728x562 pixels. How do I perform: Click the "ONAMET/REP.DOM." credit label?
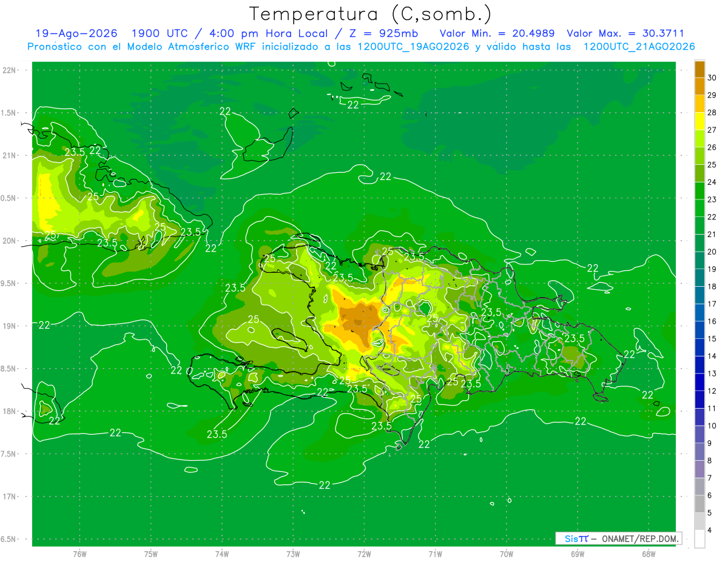coord(640,538)
